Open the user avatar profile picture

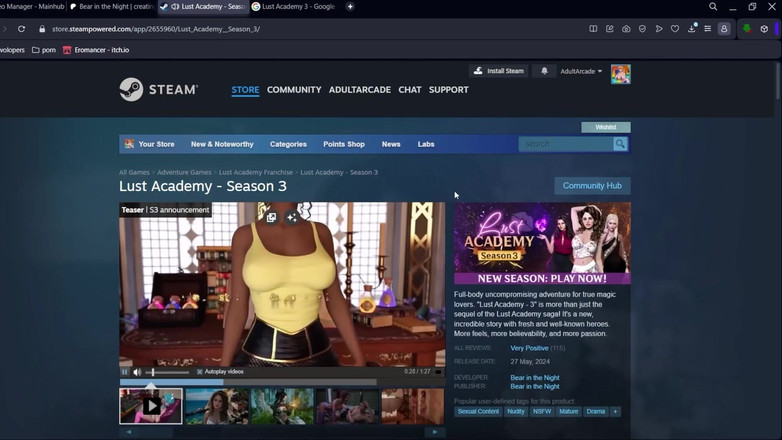[x=620, y=74]
